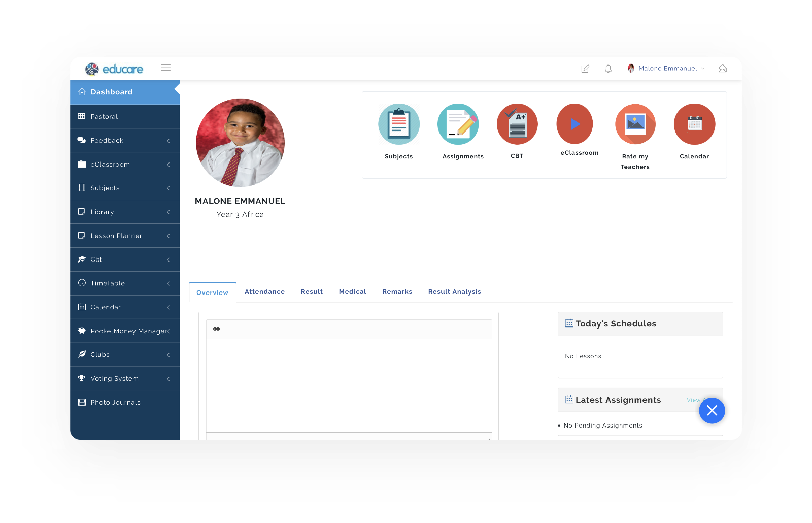The width and height of the screenshot is (812, 523).
Task: Open the Assignments pencil icon
Action: click(x=458, y=124)
